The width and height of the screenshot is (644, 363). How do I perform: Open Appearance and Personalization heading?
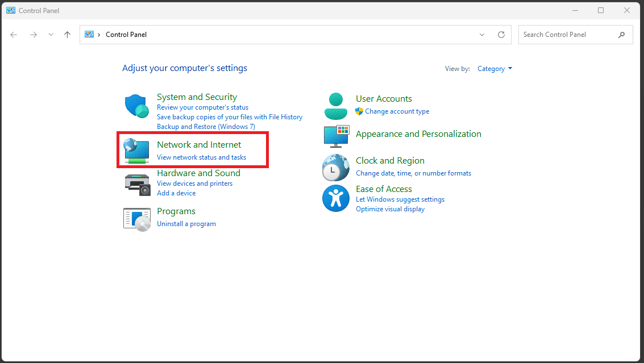419,134
